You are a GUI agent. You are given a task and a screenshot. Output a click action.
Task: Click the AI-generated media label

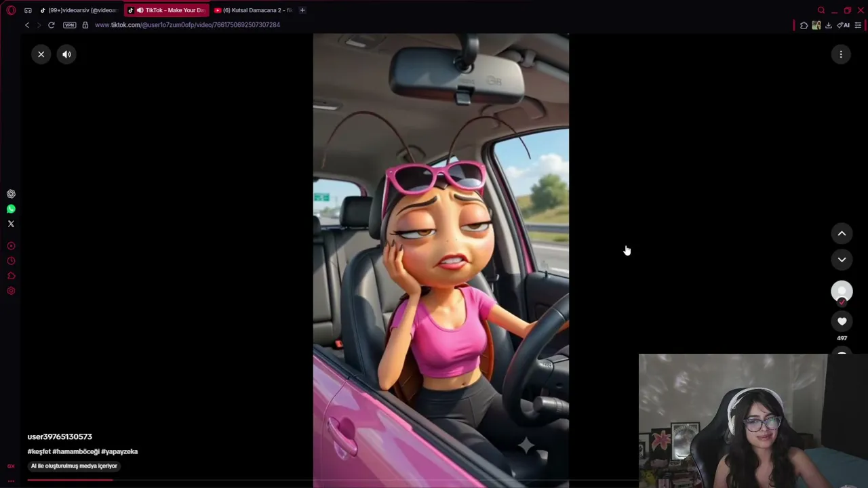click(x=74, y=466)
